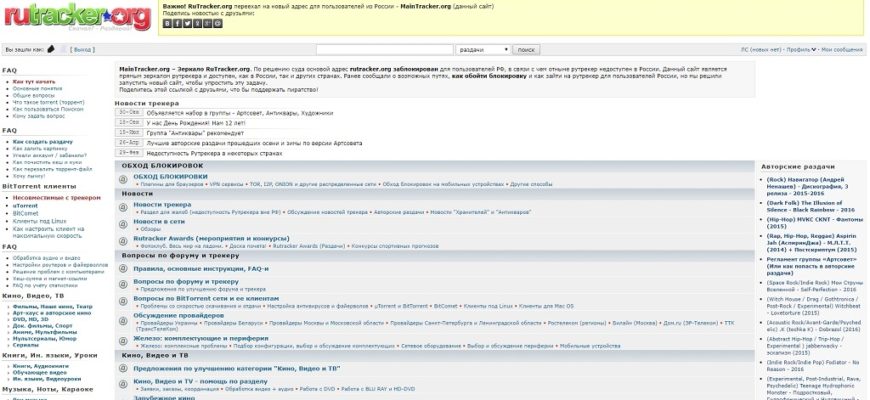
Task: Click forum icon beside Правила, основные инструкции
Action: point(123,269)
